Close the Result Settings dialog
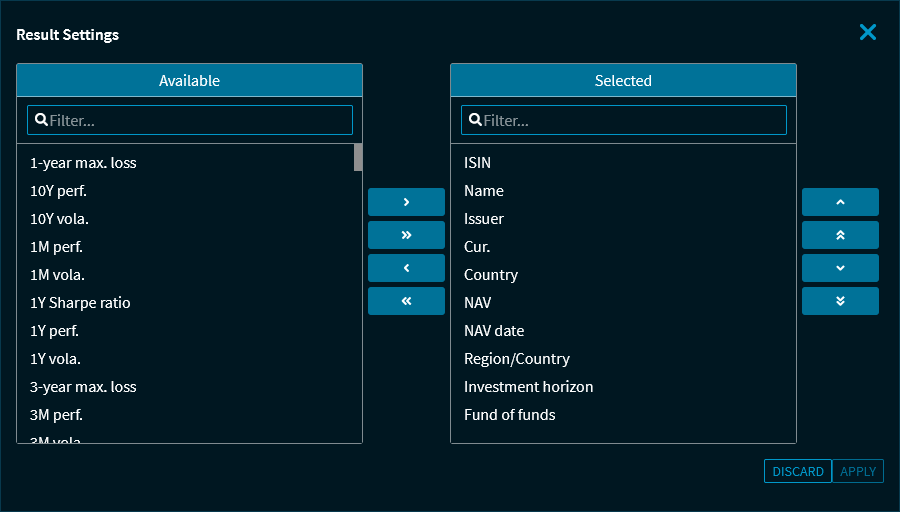900x512 pixels. 867,32
